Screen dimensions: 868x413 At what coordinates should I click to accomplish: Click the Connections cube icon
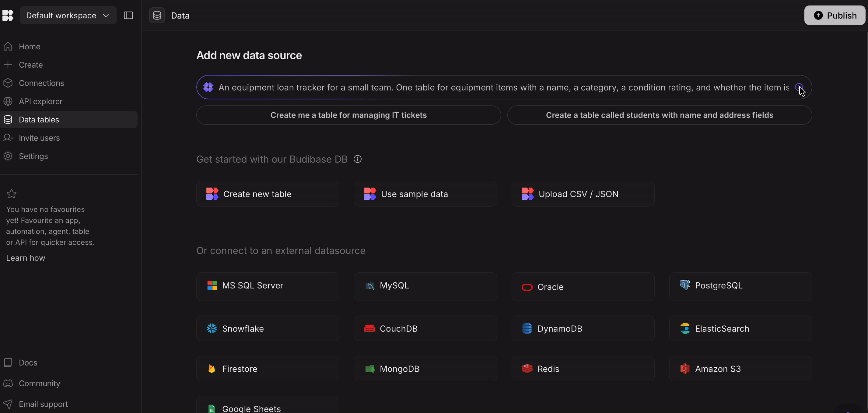click(x=8, y=83)
